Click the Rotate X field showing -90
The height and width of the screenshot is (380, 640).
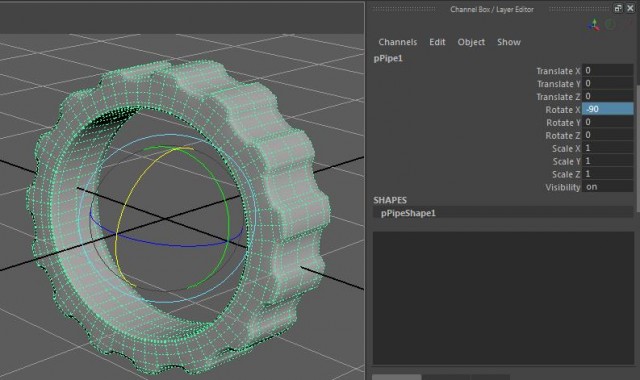coord(608,109)
